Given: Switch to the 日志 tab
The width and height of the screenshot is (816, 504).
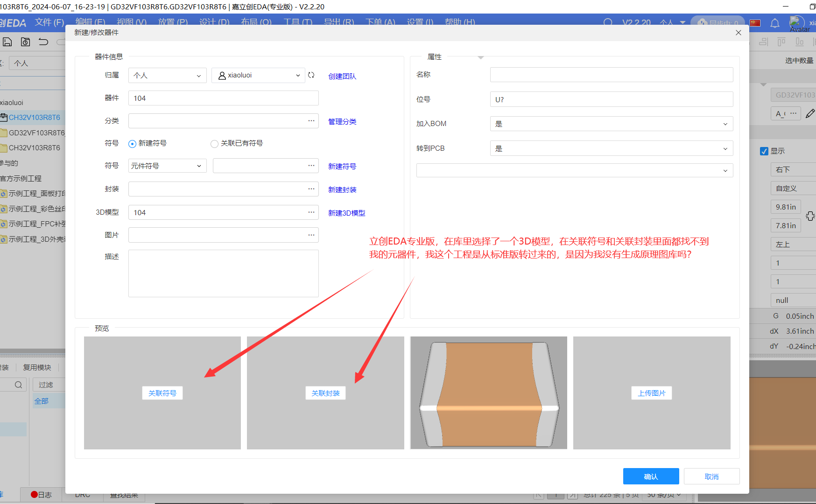Looking at the screenshot, I should [42, 495].
